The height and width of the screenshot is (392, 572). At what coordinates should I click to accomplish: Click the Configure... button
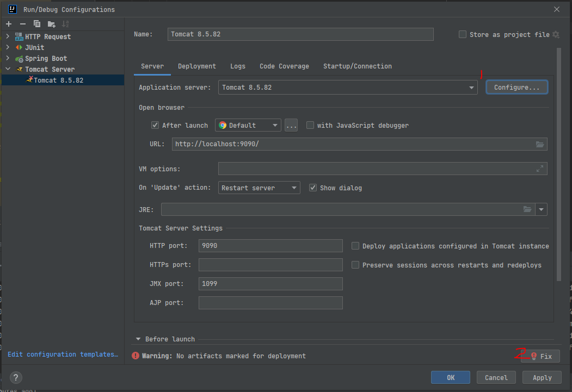[516, 88]
